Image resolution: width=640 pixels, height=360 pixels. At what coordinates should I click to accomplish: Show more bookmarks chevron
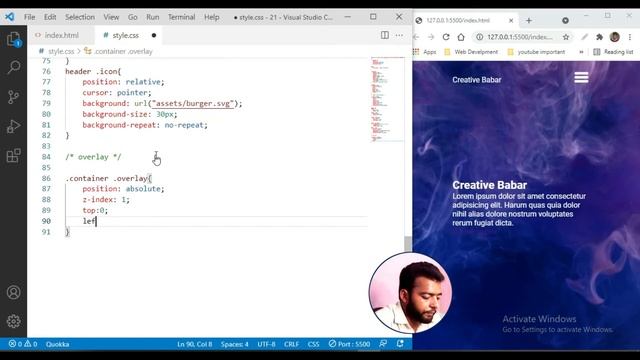(x=581, y=52)
